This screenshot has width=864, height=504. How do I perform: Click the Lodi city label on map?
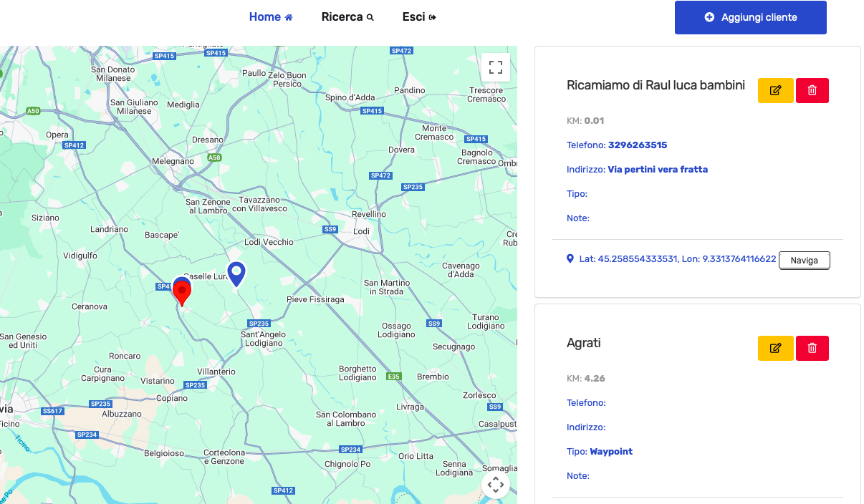pos(362,231)
